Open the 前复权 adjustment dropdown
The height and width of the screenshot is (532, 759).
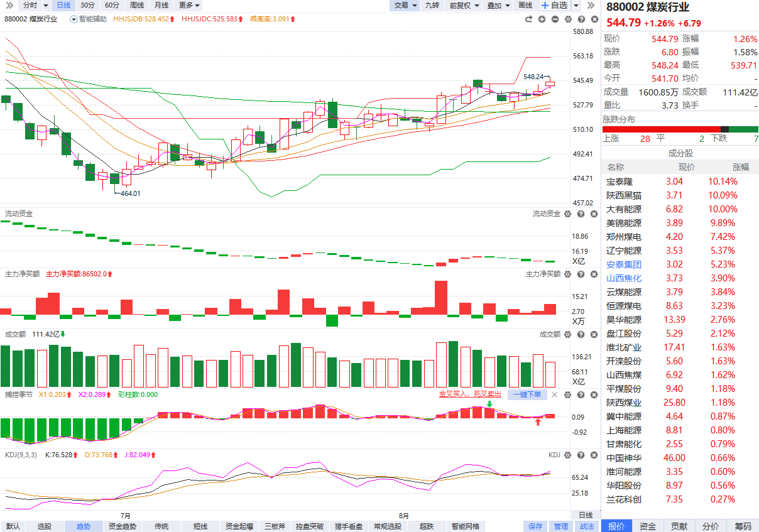point(464,5)
